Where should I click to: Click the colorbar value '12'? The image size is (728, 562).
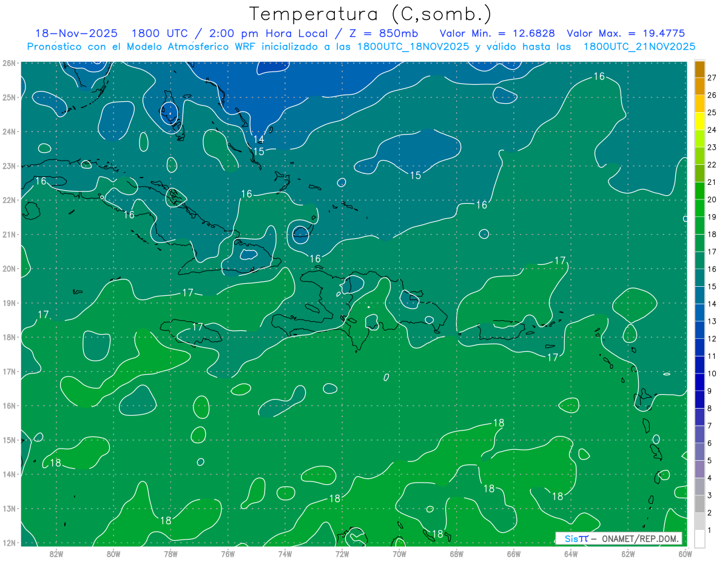coord(712,339)
